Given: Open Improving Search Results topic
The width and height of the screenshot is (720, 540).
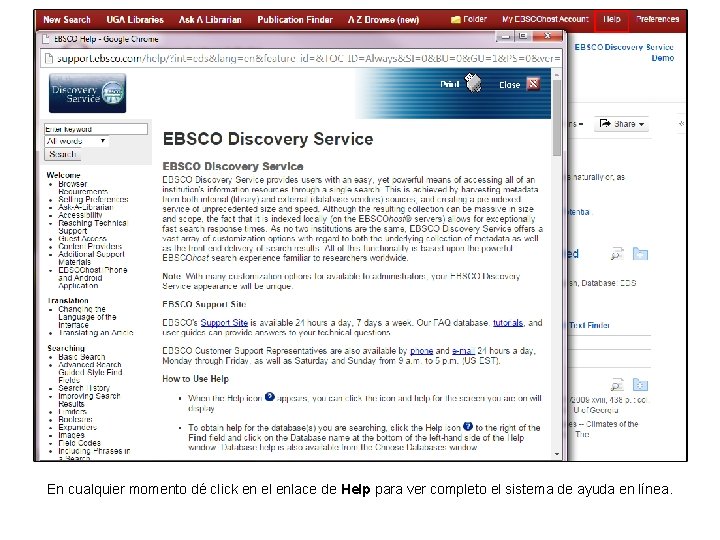Looking at the screenshot, I should point(89,400).
